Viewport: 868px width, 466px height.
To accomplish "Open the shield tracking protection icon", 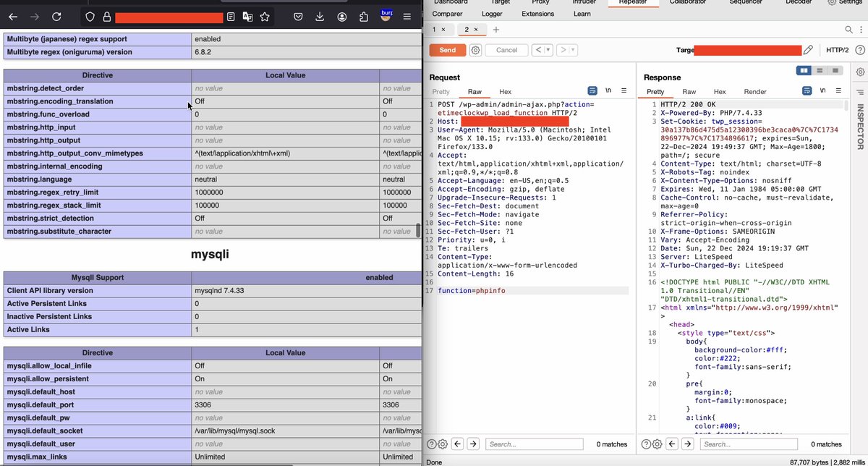I will pos(90,16).
